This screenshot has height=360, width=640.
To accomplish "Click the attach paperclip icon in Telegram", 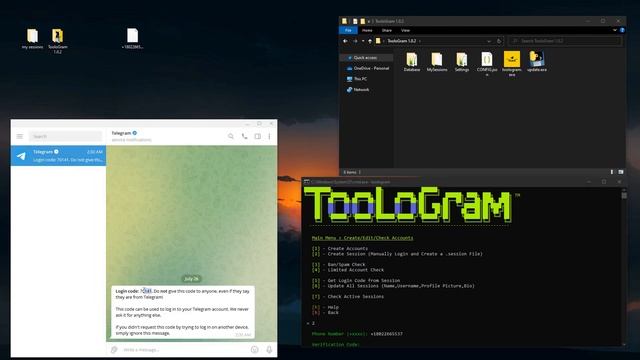I will click(x=114, y=350).
